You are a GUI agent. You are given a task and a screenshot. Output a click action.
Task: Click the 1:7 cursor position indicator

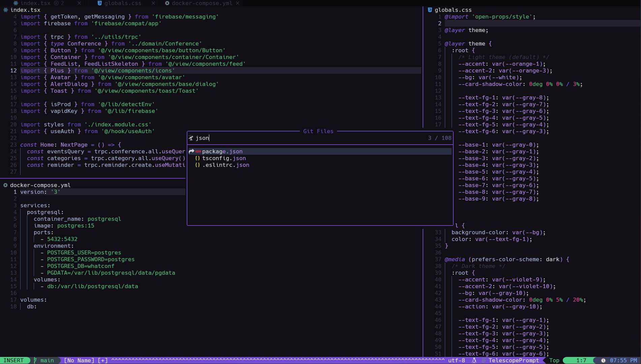581,360
